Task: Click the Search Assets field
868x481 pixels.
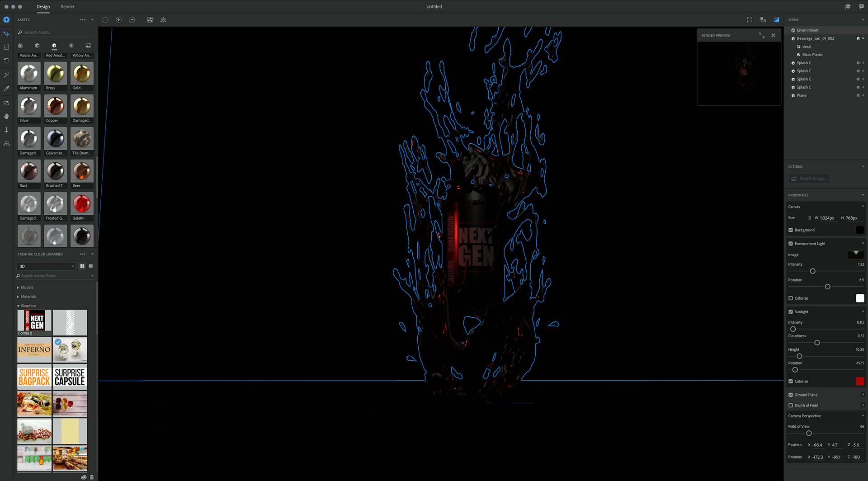Action: point(56,33)
